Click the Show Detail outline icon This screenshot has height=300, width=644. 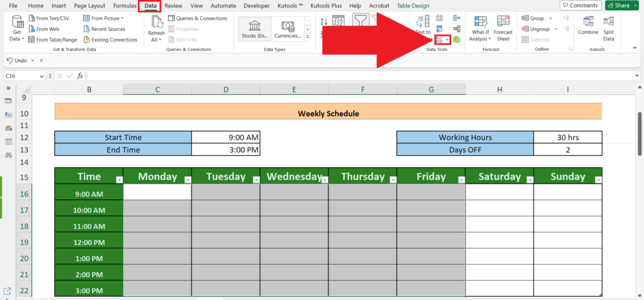coord(566,18)
